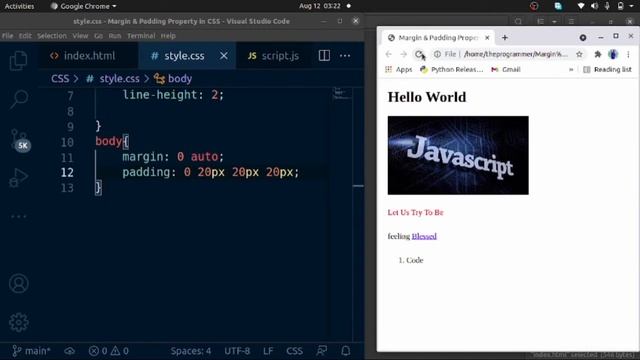640x360 pixels.
Task: Open the Go menu
Action: pos(98,36)
